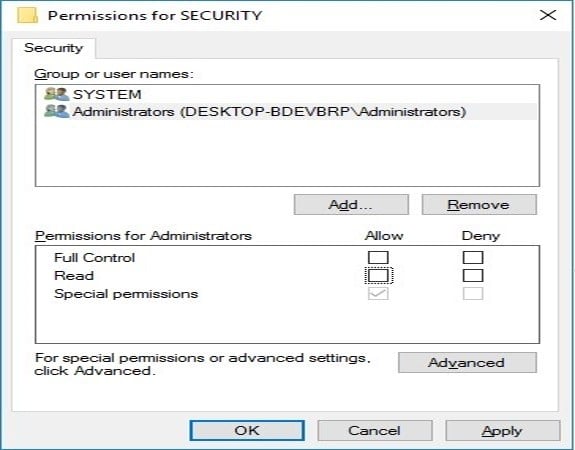Click the Administrators group icon
575x450 pixels.
(x=56, y=111)
